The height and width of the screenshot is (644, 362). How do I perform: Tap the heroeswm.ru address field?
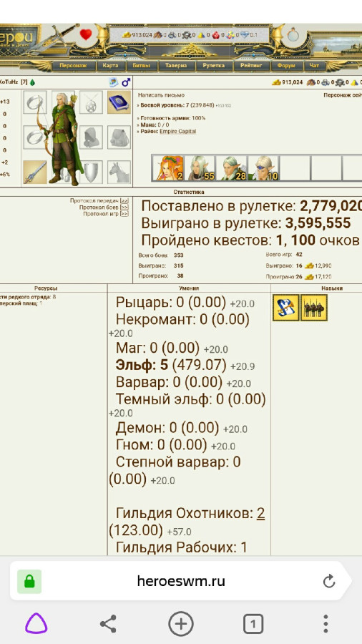click(180, 581)
